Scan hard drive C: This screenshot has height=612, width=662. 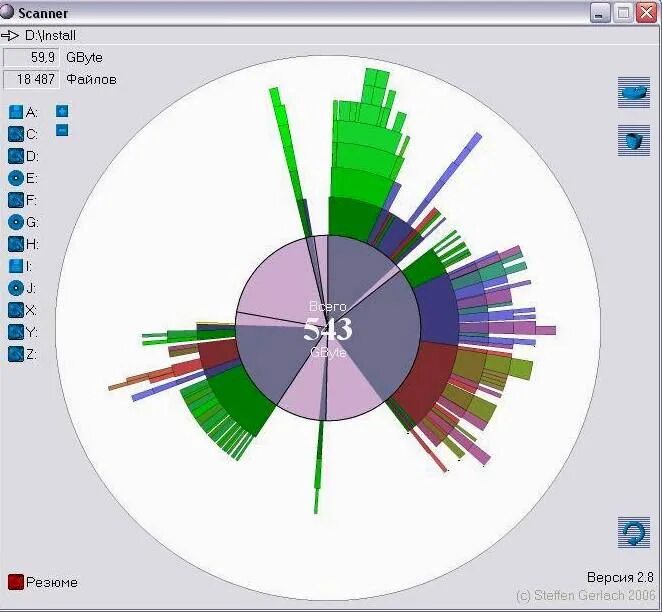16,134
